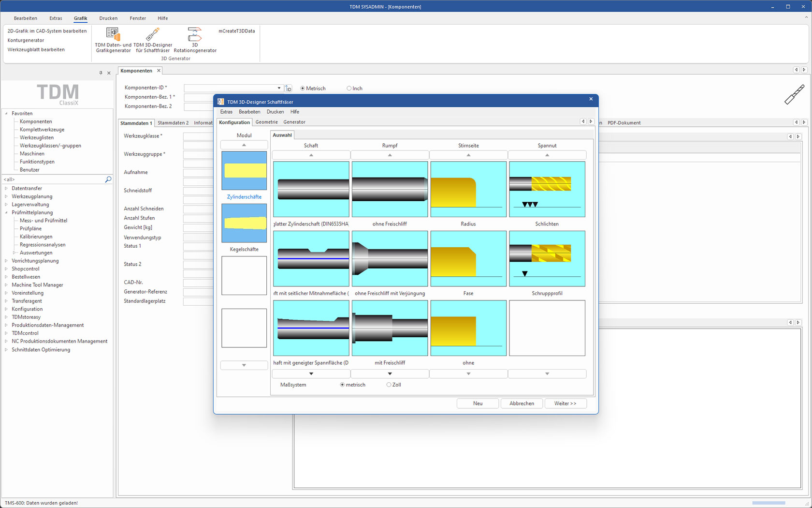Click the navigation search field
The image size is (812, 508).
click(x=53, y=179)
